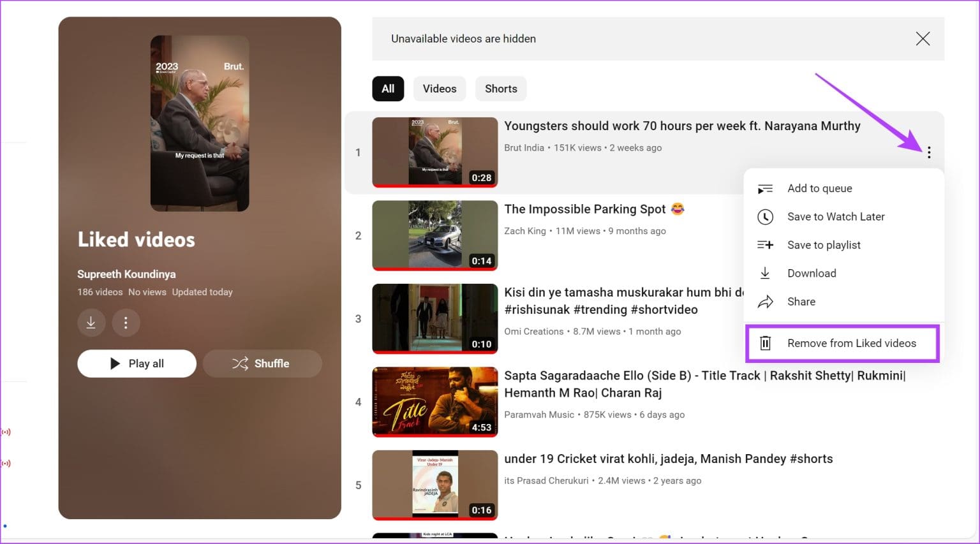Click the Add to queue icon
The height and width of the screenshot is (544, 980).
coord(765,188)
